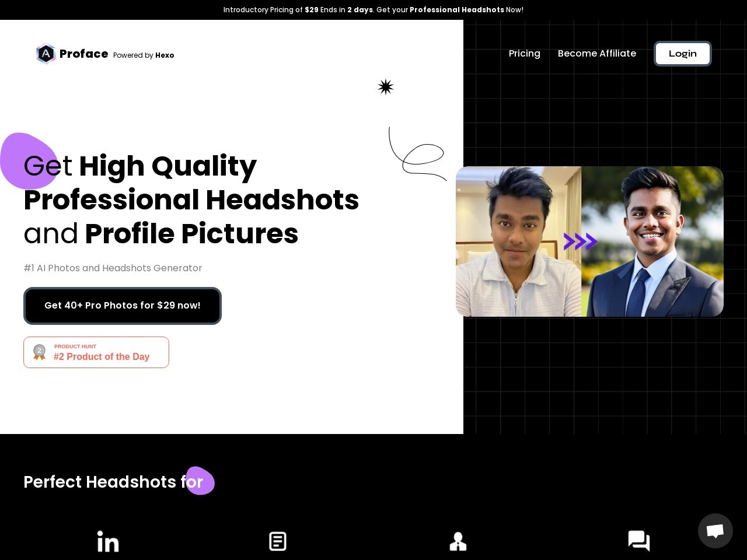This screenshot has height=560, width=747.
Task: Click the profile person icon
Action: tap(458, 541)
